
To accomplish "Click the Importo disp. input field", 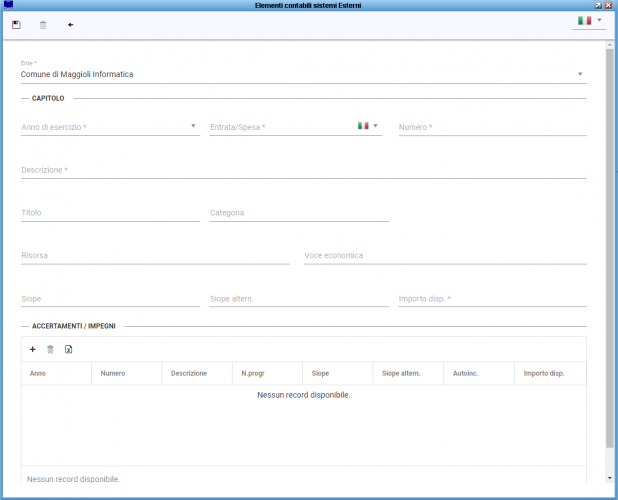I will 492,298.
